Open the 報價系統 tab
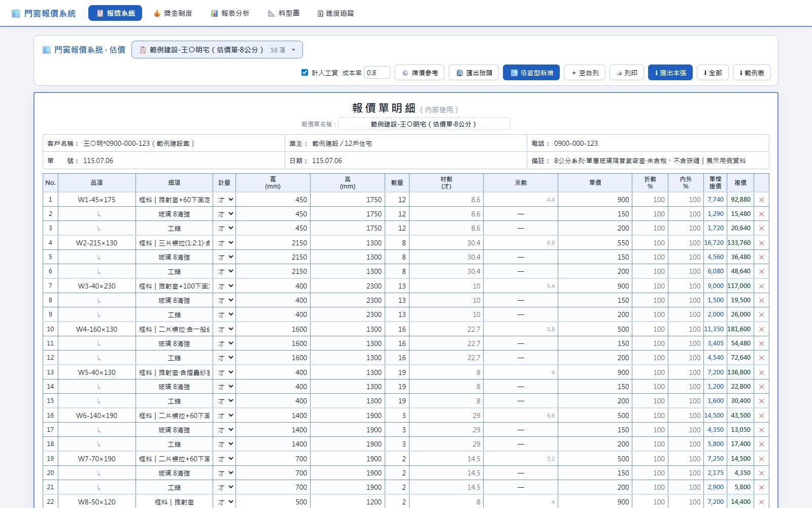 115,13
